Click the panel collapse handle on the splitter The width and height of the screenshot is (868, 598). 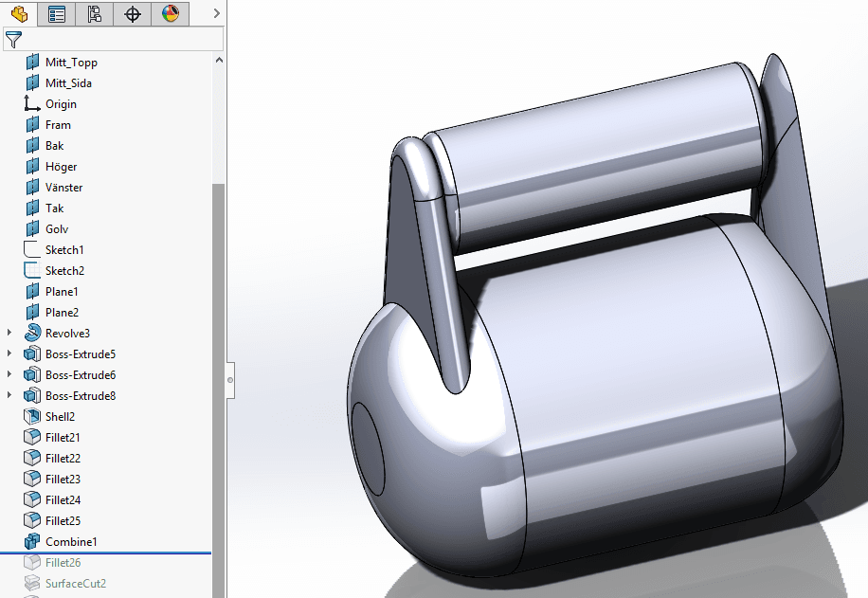[230, 380]
